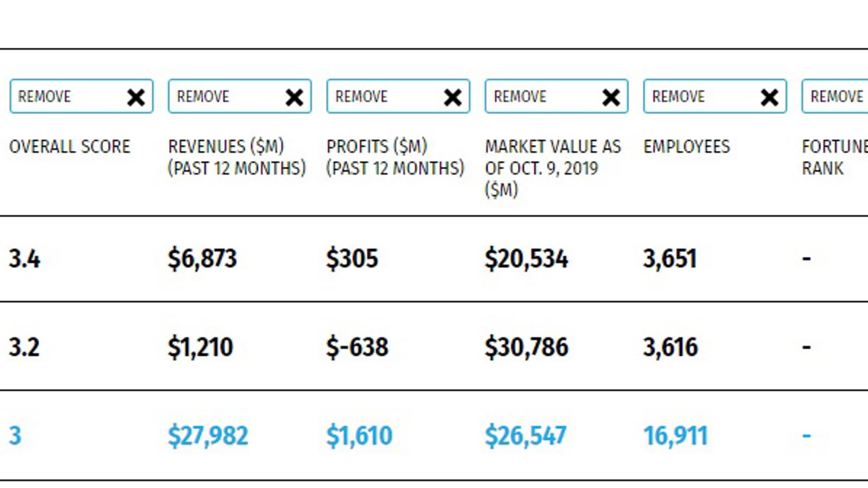868x488 pixels.
Task: Open the highlighted $26,547 market value link
Action: (525, 436)
